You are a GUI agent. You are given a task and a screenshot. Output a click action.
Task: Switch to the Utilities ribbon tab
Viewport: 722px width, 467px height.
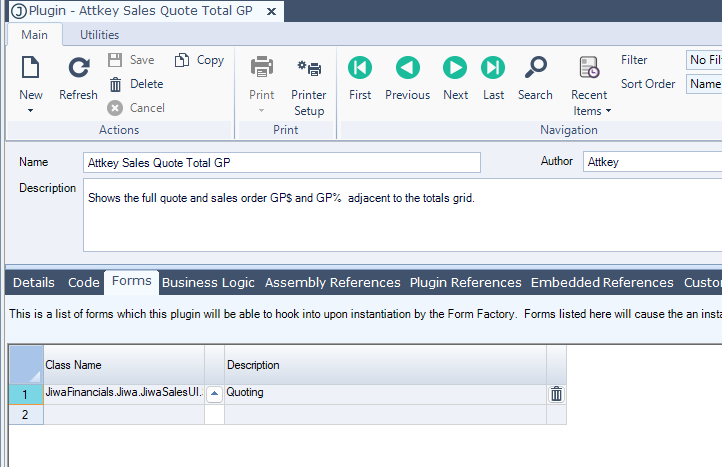click(x=99, y=35)
